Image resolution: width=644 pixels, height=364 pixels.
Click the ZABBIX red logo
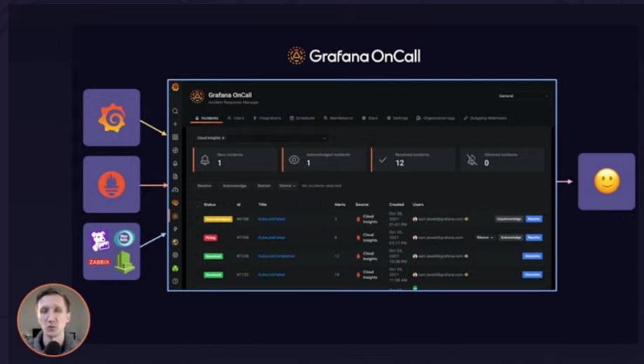pyautogui.click(x=99, y=262)
